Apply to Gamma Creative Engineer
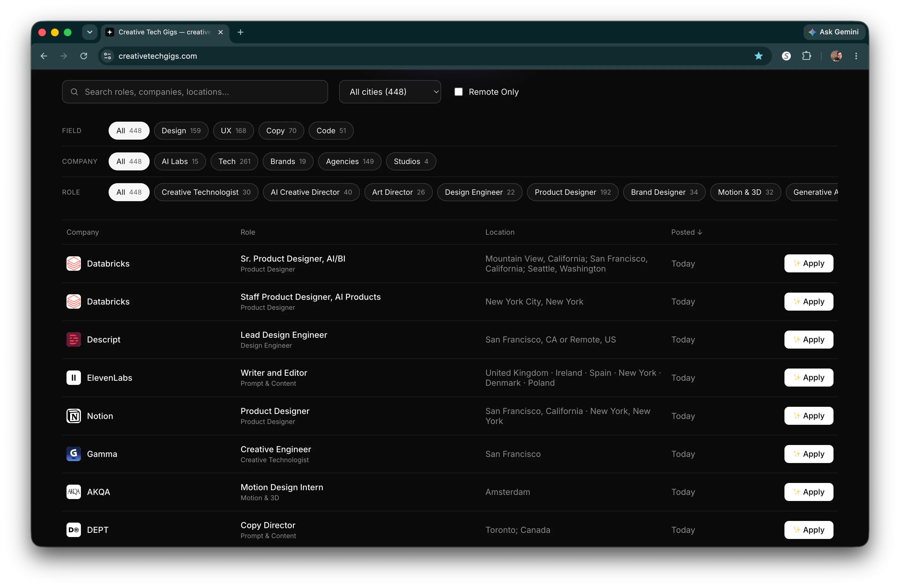 (x=809, y=454)
